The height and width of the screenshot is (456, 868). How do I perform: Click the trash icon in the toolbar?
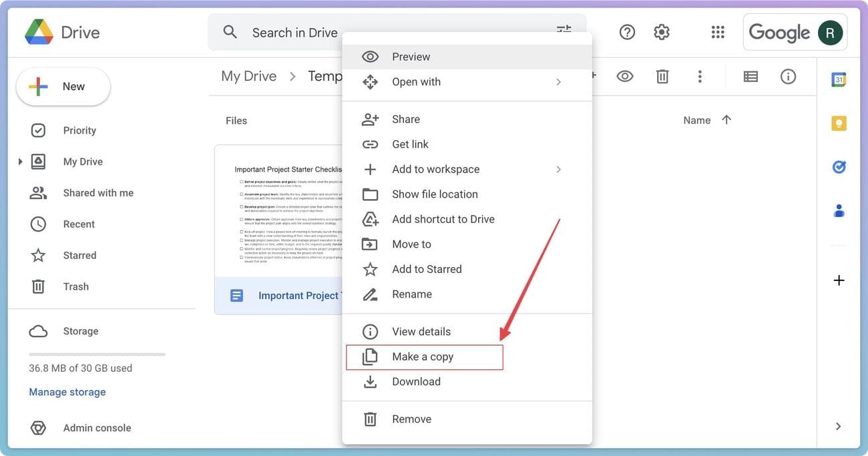[662, 77]
